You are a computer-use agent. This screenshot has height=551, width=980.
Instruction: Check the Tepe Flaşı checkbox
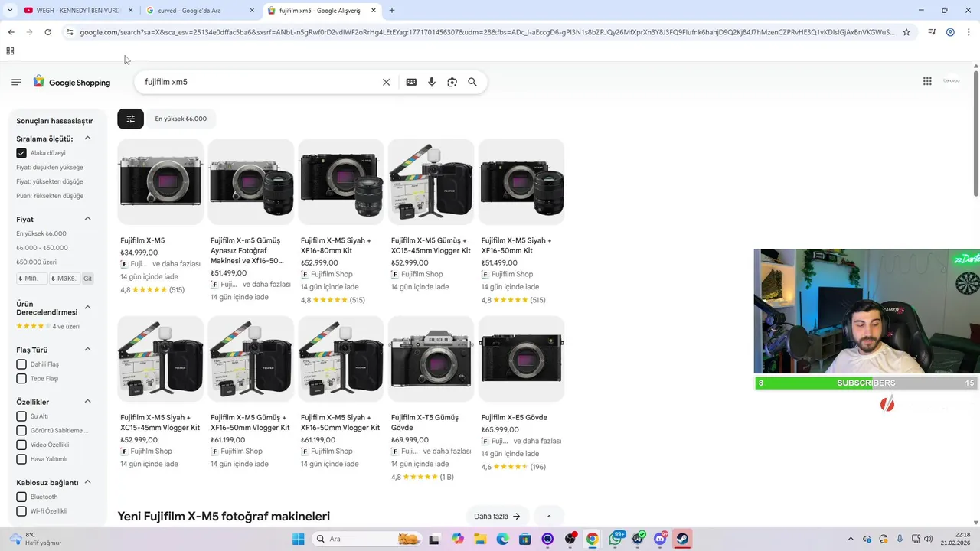(x=21, y=378)
